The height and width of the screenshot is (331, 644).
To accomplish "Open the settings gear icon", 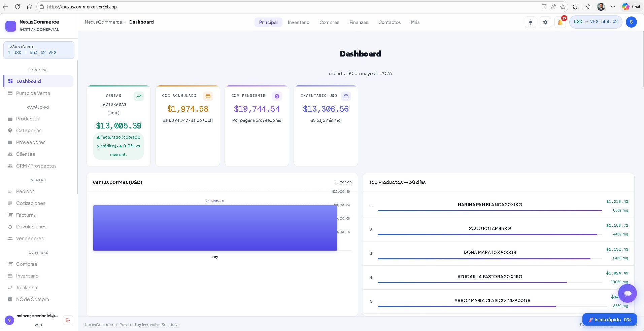I will click(545, 22).
